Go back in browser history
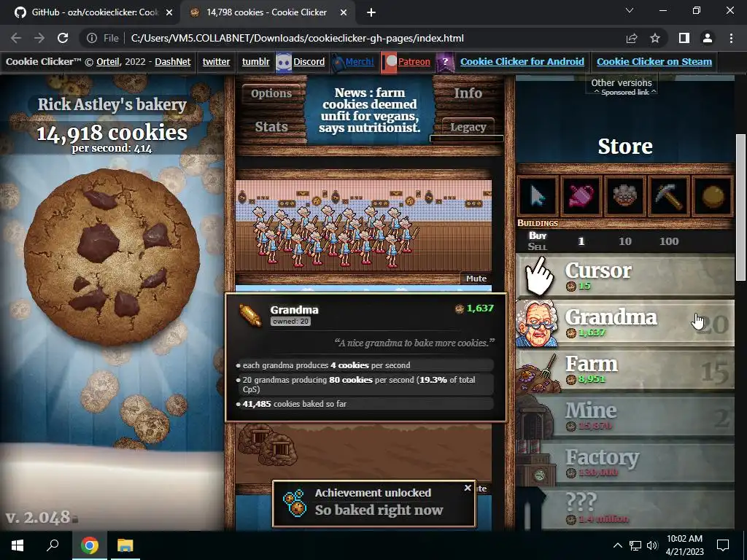747x560 pixels. (x=16, y=38)
